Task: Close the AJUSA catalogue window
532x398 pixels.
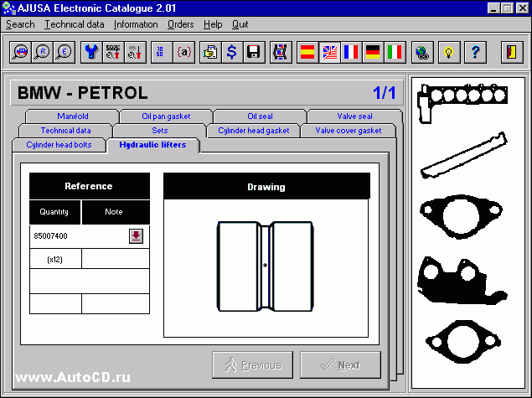Action: coord(523,8)
